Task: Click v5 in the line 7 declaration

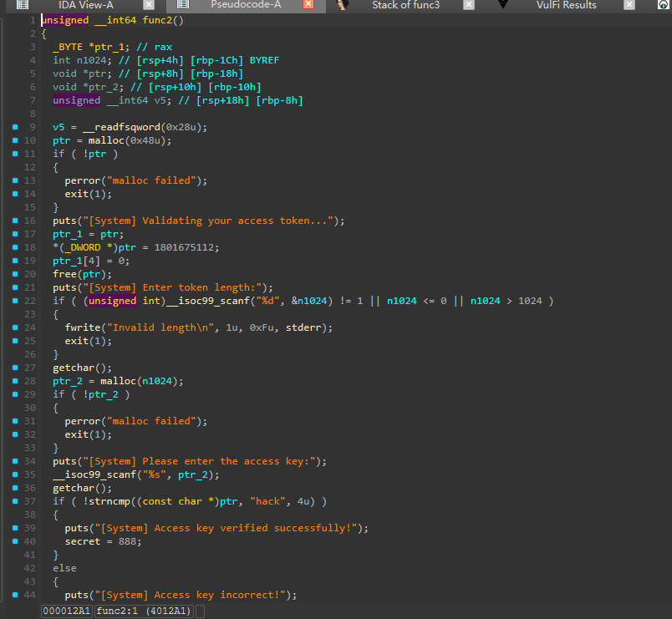Action: (160, 100)
